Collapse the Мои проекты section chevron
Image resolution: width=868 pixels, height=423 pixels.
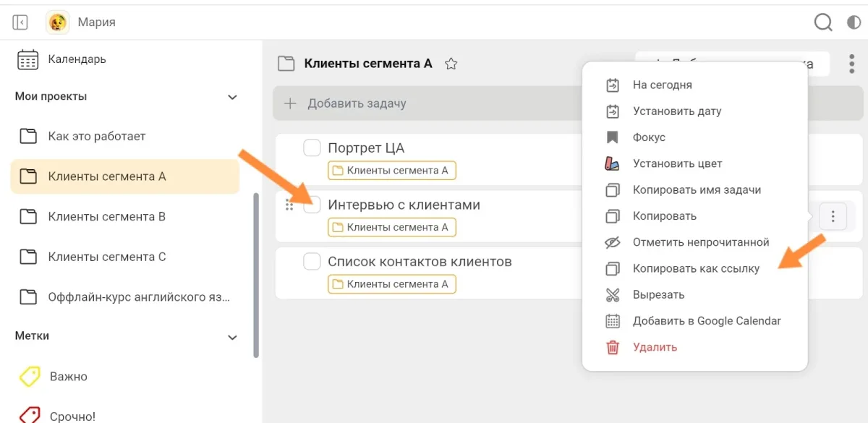(232, 97)
